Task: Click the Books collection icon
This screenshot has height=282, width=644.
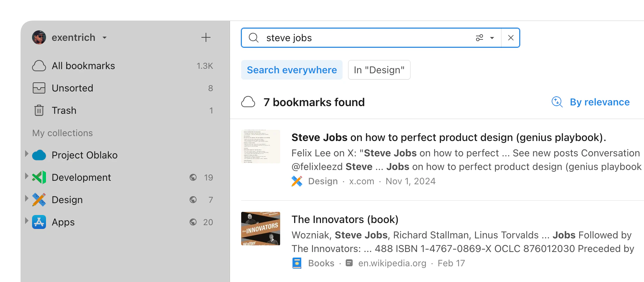Action: pos(297,263)
